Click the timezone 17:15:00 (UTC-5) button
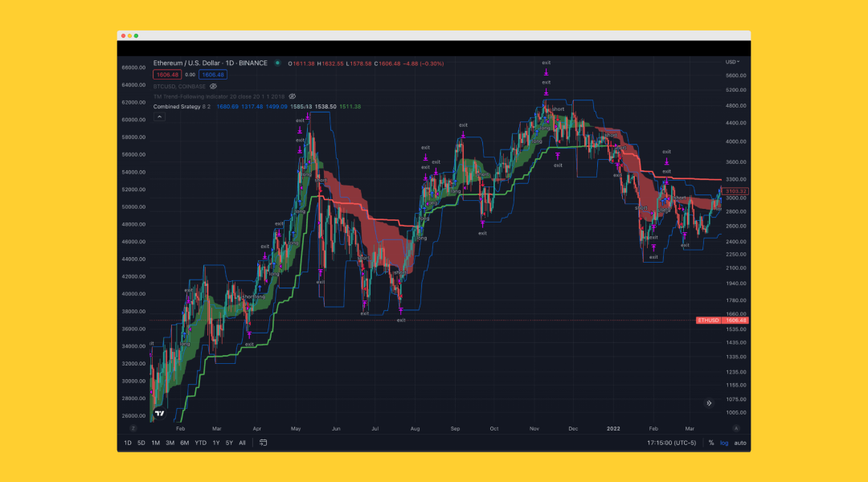Image resolution: width=868 pixels, height=482 pixels. (671, 442)
